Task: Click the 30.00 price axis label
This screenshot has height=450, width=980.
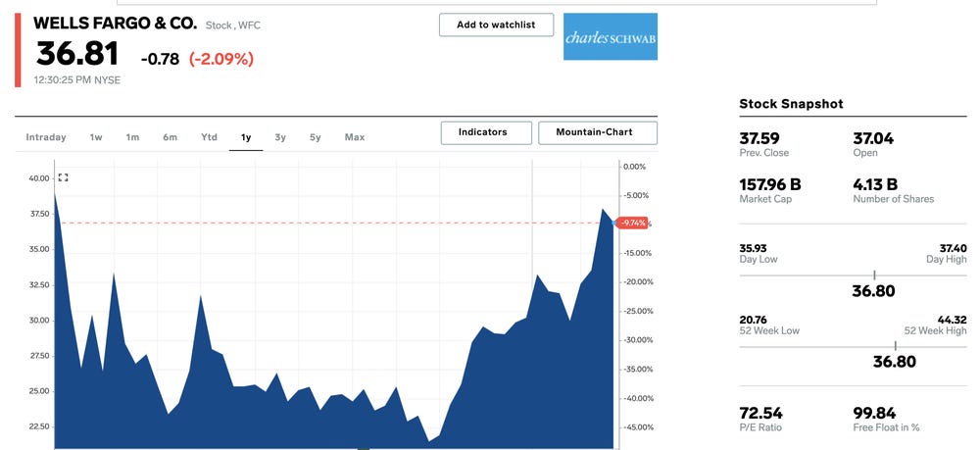Action: [x=38, y=320]
